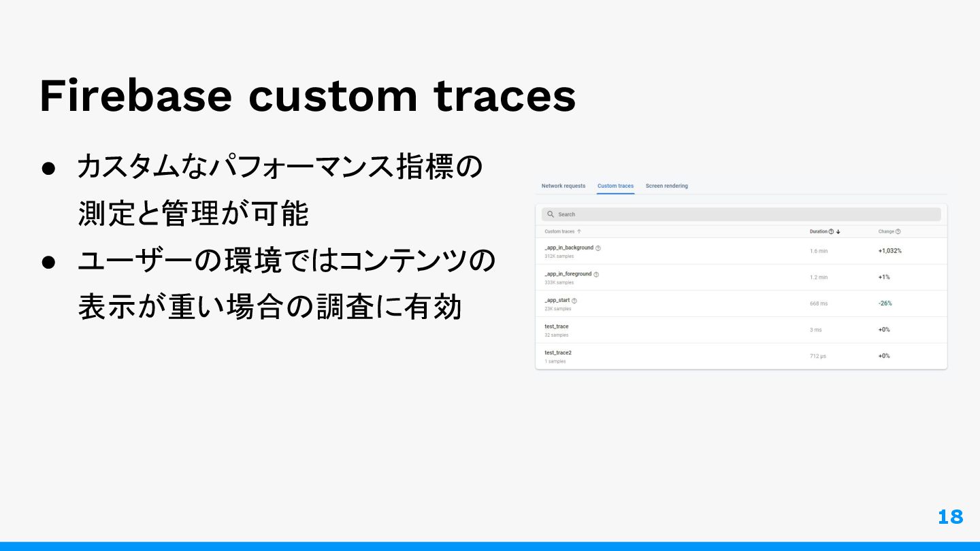
Task: Open Change column help icon
Action: (x=898, y=231)
